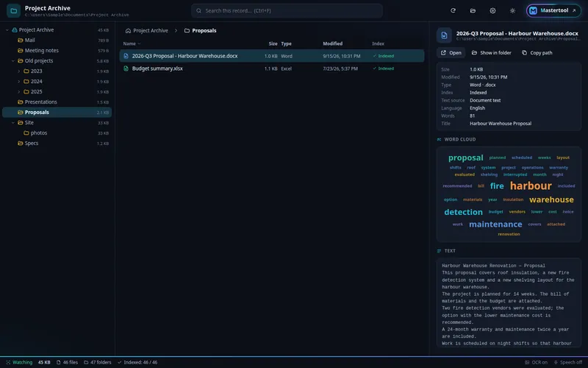Select the Project Archive root in tree

point(57,30)
